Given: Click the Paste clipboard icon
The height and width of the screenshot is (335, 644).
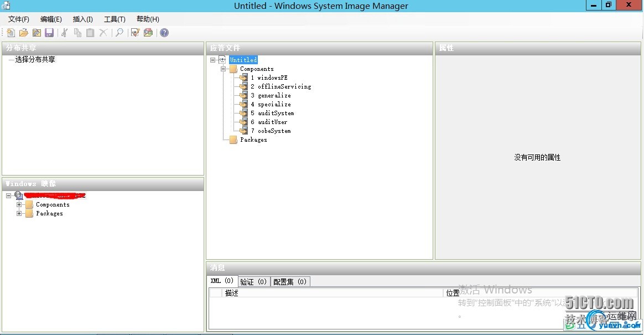Looking at the screenshot, I should [90, 33].
